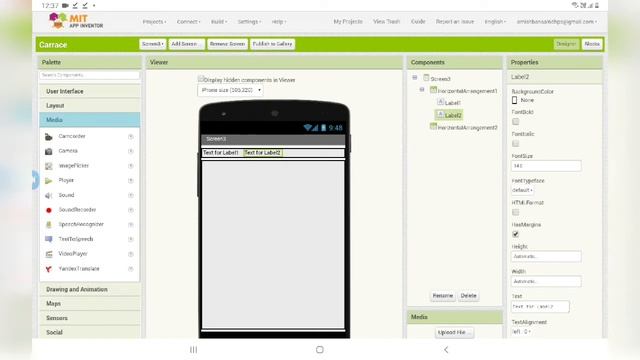Select the Sound component icon

tap(49, 195)
